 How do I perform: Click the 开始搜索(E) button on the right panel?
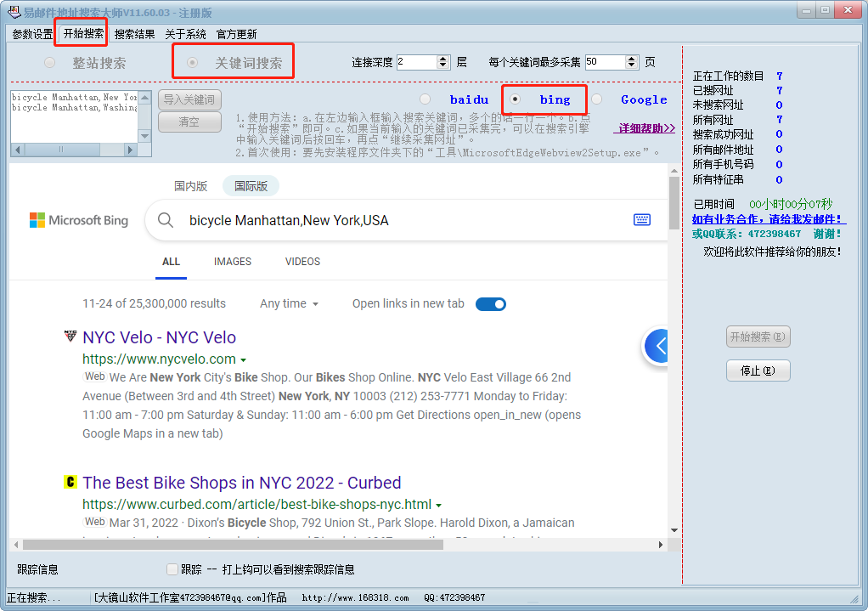758,337
